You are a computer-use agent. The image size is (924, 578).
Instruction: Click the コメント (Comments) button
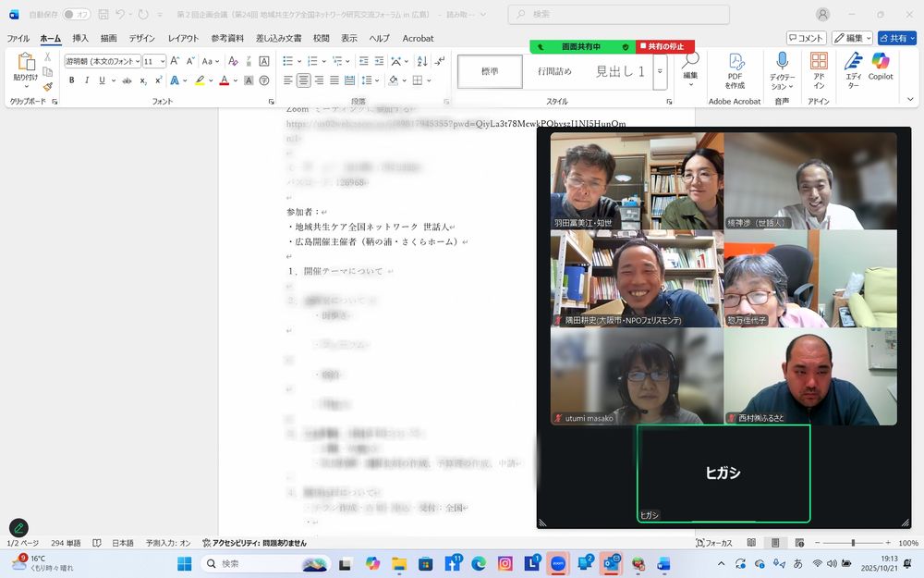pyautogui.click(x=806, y=38)
